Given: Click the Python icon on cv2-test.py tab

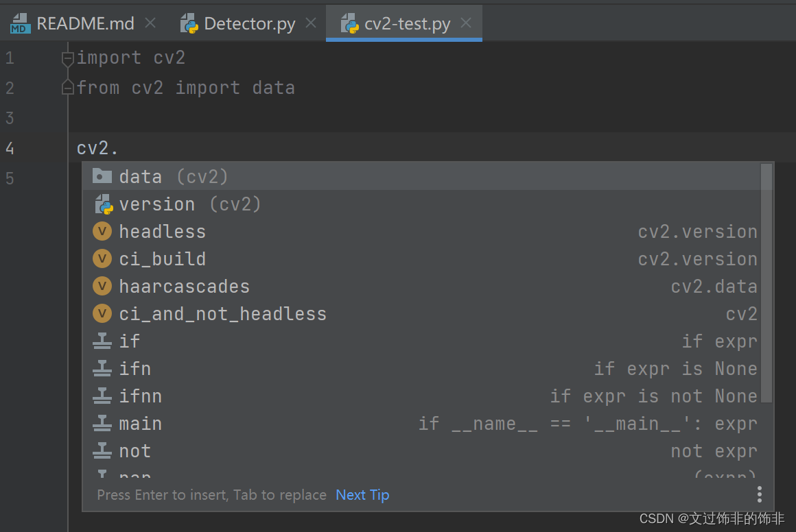Looking at the screenshot, I should [x=350, y=24].
